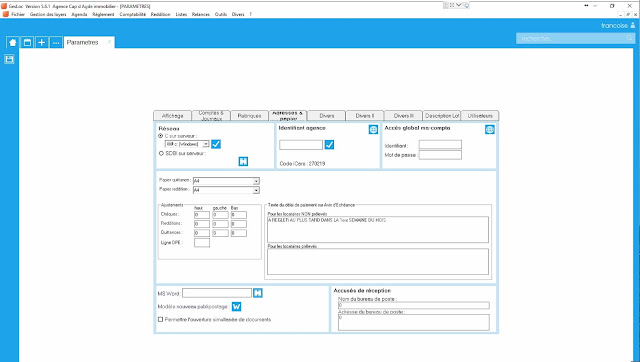Click the Ligne DPE field

click(202, 243)
